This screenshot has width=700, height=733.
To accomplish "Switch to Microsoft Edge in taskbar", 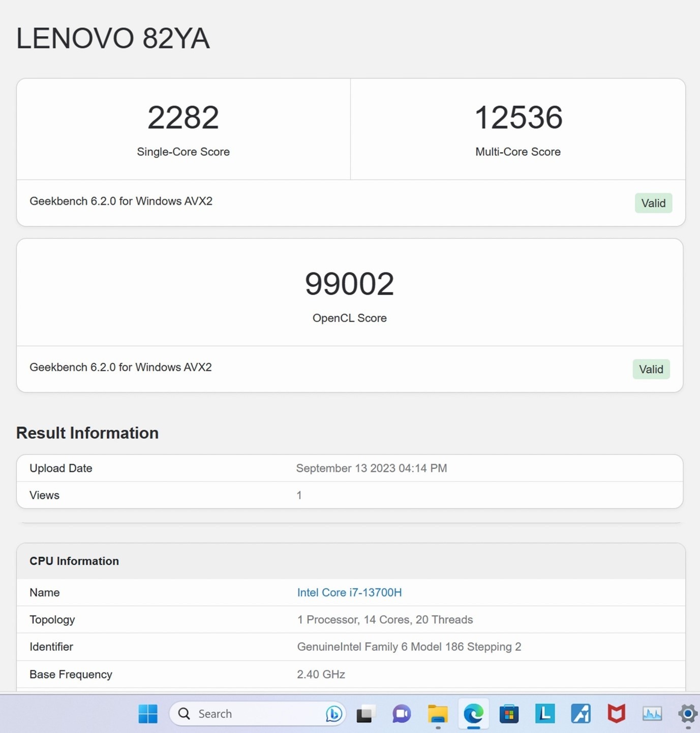I will 473,714.
